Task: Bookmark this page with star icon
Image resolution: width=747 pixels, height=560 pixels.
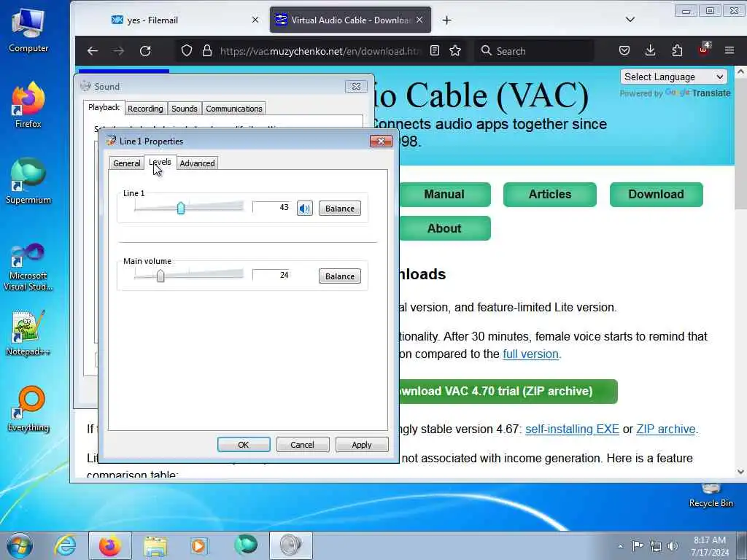Action: tap(455, 50)
